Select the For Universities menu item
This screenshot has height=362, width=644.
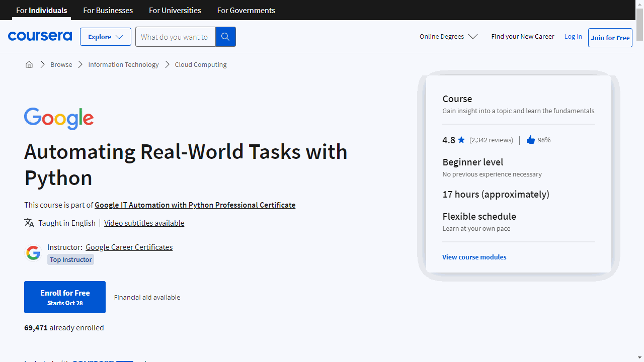click(175, 10)
